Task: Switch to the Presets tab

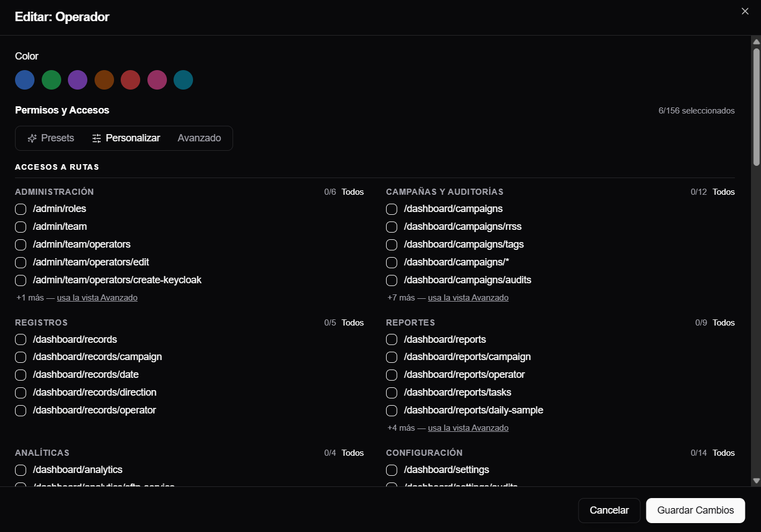Action: tap(51, 138)
